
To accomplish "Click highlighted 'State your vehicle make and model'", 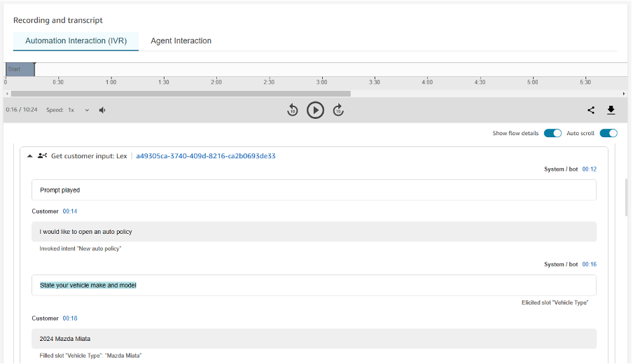I will (x=88, y=286).
